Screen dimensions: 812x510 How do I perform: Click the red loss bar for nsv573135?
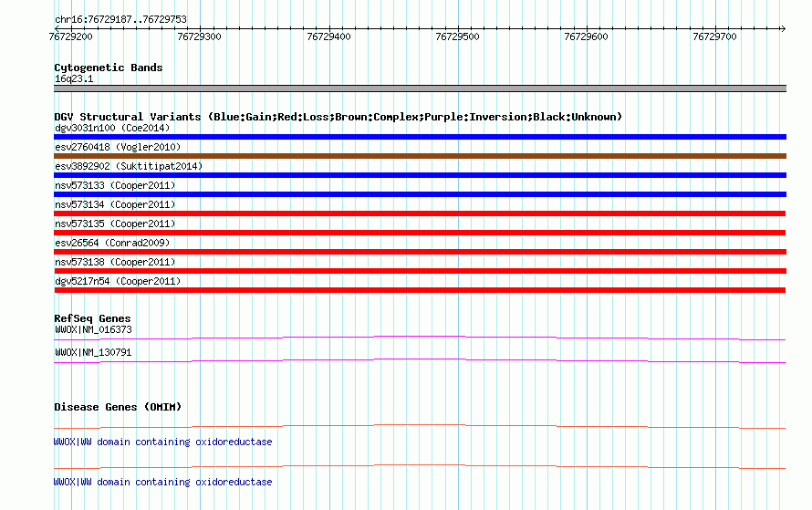(x=420, y=233)
